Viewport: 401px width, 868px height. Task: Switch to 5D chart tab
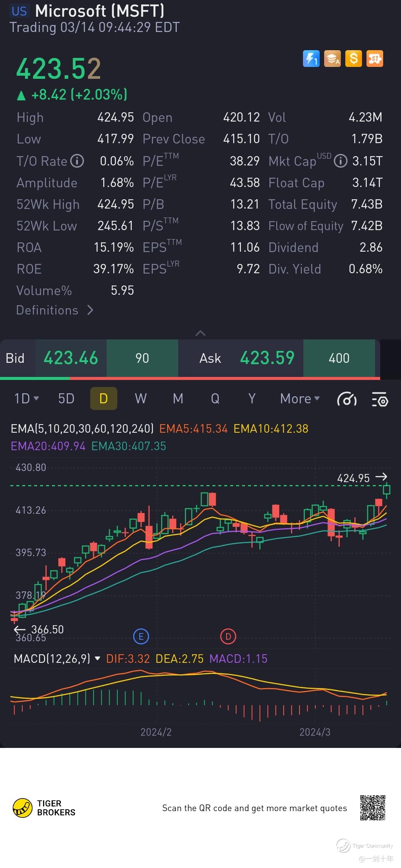click(66, 398)
